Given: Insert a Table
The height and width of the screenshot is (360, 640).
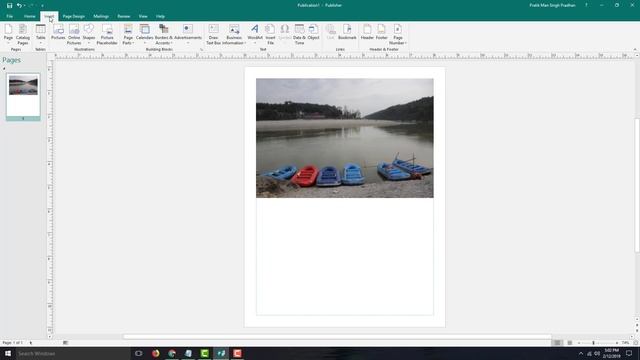Looking at the screenshot, I should click(x=40, y=34).
